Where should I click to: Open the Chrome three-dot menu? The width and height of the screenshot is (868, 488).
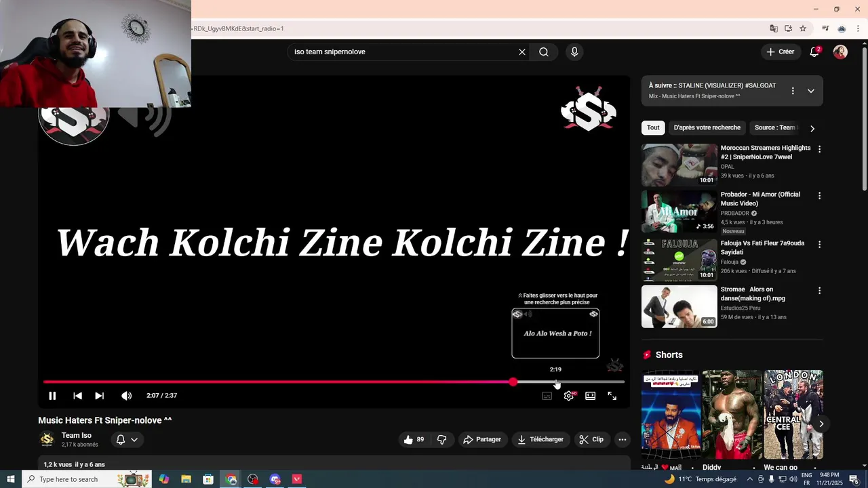pos(858,28)
